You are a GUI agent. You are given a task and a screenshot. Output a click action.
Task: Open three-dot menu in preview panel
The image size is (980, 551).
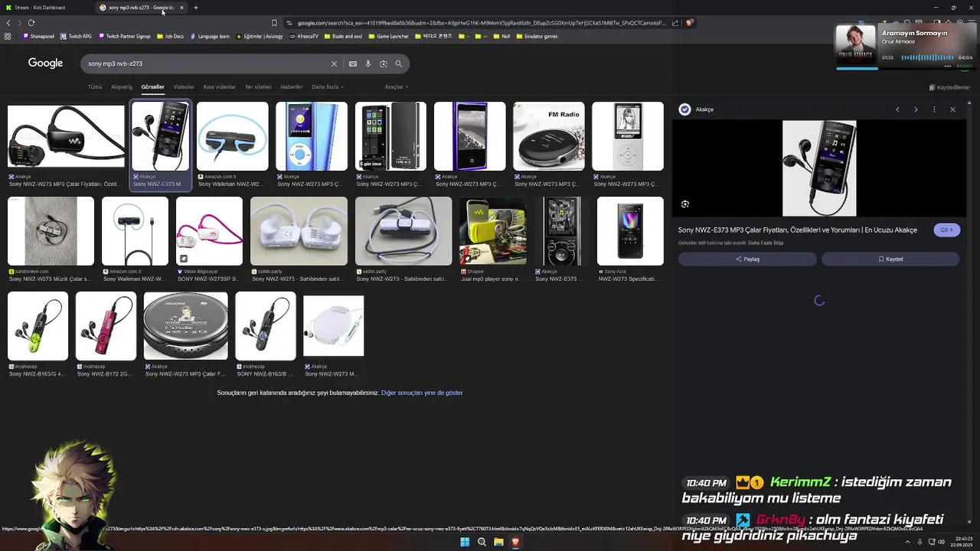934,109
